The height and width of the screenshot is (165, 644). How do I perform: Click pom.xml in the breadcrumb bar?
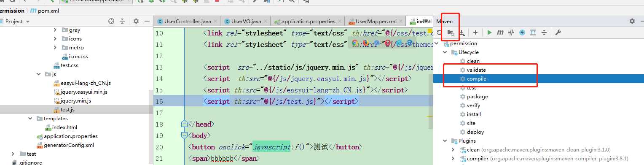point(45,11)
